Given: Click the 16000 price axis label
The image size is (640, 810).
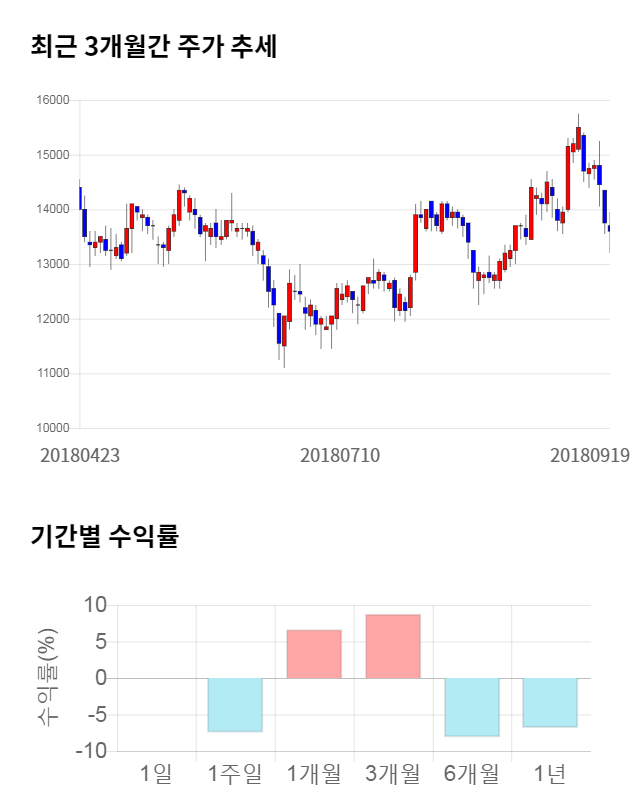Looking at the screenshot, I should (x=54, y=100).
